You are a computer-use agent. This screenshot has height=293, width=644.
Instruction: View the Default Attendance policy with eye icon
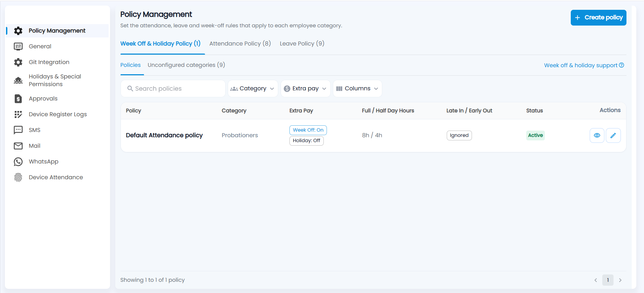[x=597, y=135]
